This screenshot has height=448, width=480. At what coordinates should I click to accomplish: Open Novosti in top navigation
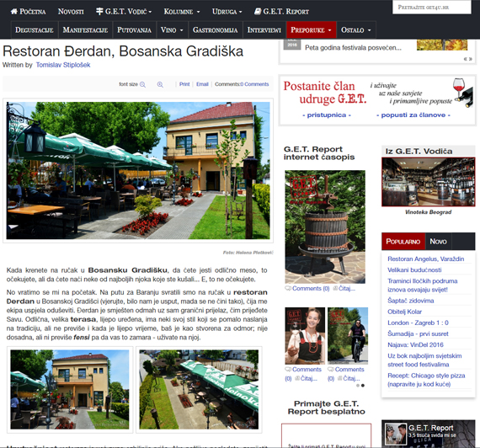pos(71,12)
